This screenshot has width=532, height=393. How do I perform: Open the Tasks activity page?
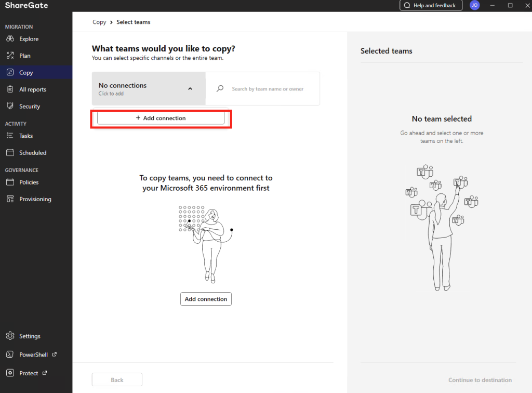click(36, 135)
